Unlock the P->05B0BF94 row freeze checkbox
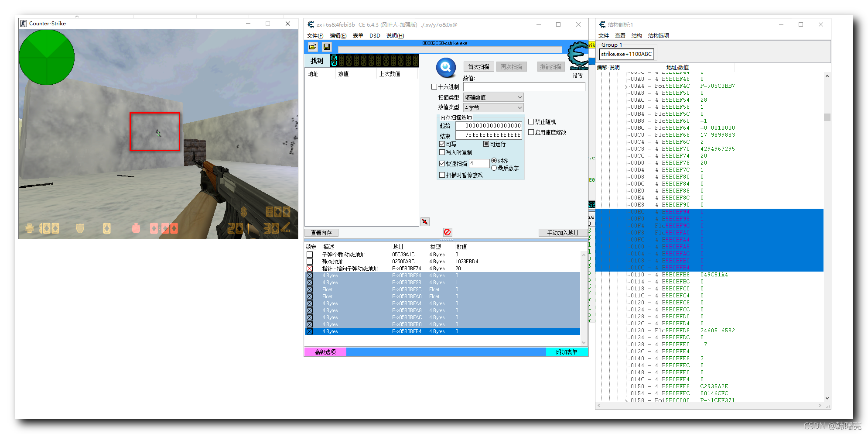The height and width of the screenshot is (434, 868). tap(310, 276)
